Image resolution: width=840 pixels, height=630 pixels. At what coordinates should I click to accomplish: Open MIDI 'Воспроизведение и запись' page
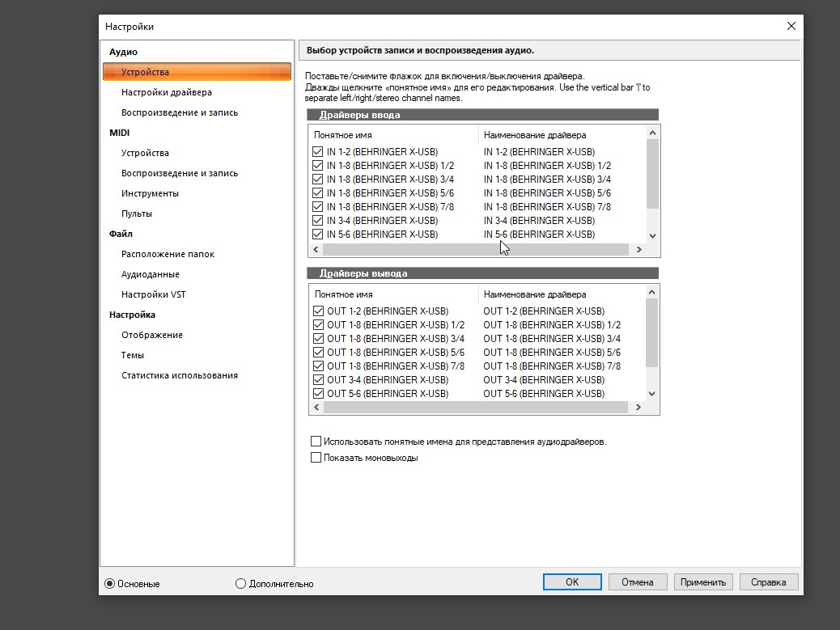[x=180, y=173]
